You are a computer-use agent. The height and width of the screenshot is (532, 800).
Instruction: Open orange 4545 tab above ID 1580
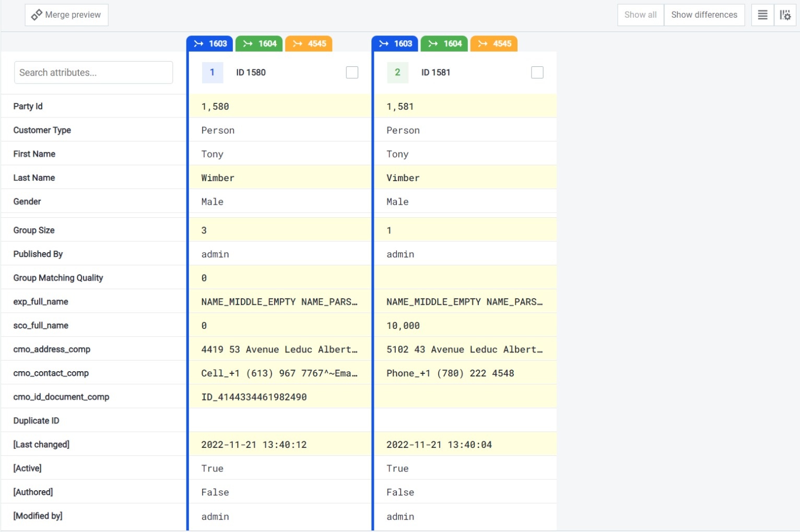[x=309, y=44]
